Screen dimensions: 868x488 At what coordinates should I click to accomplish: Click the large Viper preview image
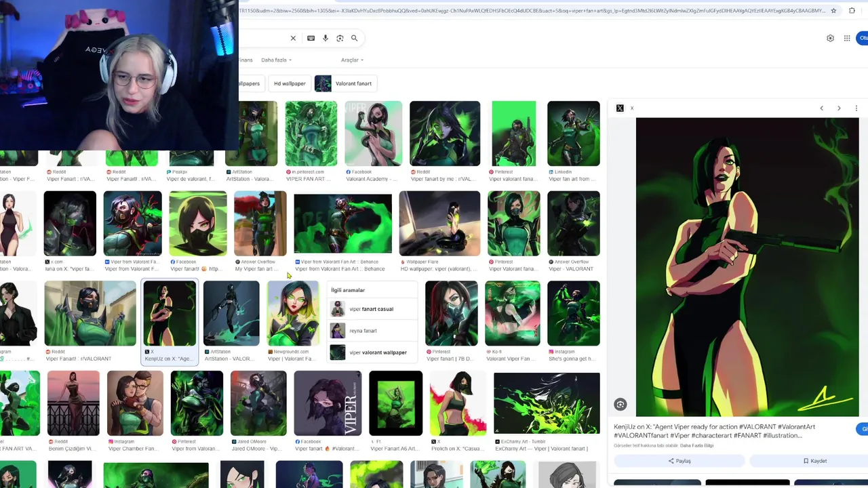coord(747,267)
